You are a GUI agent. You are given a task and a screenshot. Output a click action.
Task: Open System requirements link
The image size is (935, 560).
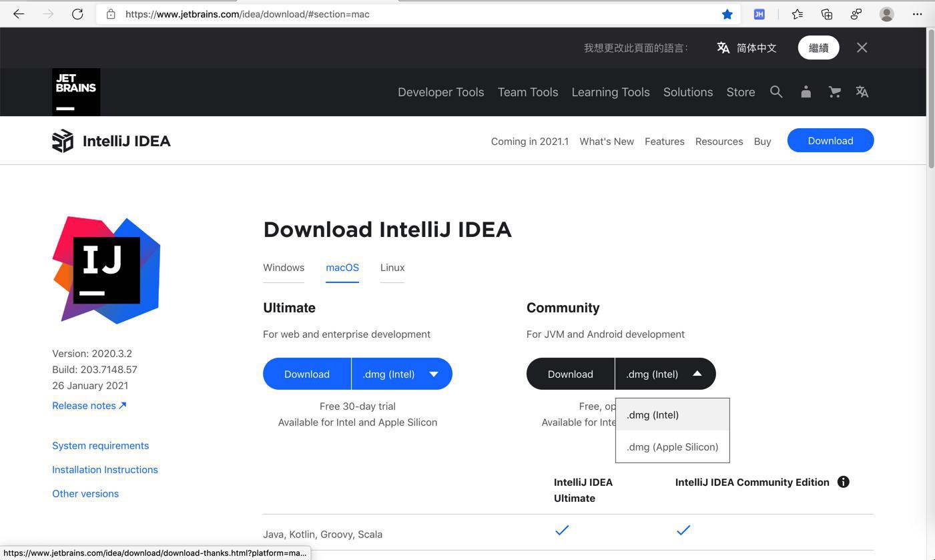pos(101,446)
